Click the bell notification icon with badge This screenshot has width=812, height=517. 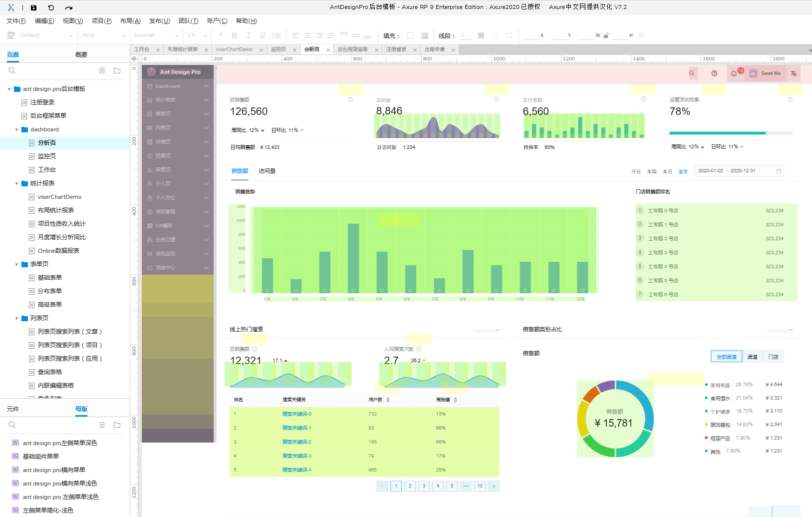pyautogui.click(x=734, y=73)
